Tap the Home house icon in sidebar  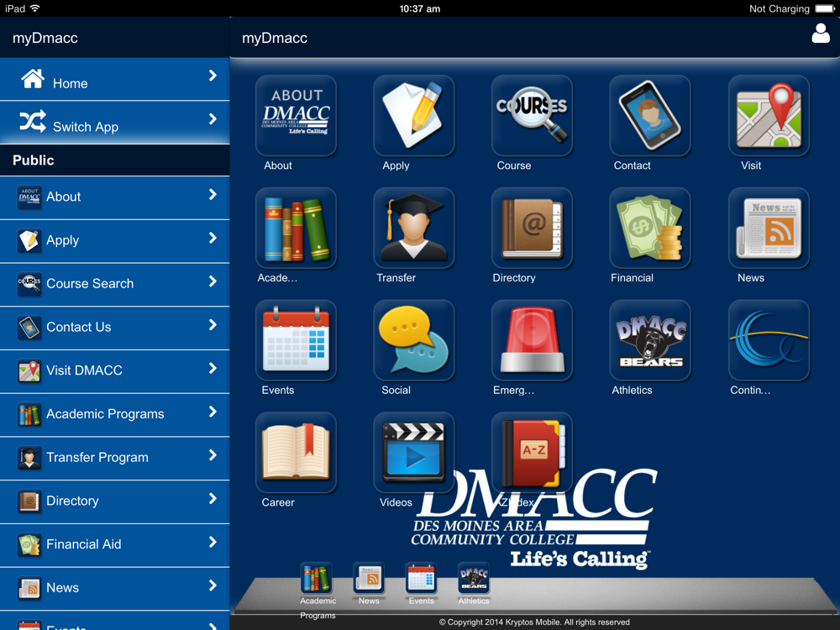[x=33, y=78]
